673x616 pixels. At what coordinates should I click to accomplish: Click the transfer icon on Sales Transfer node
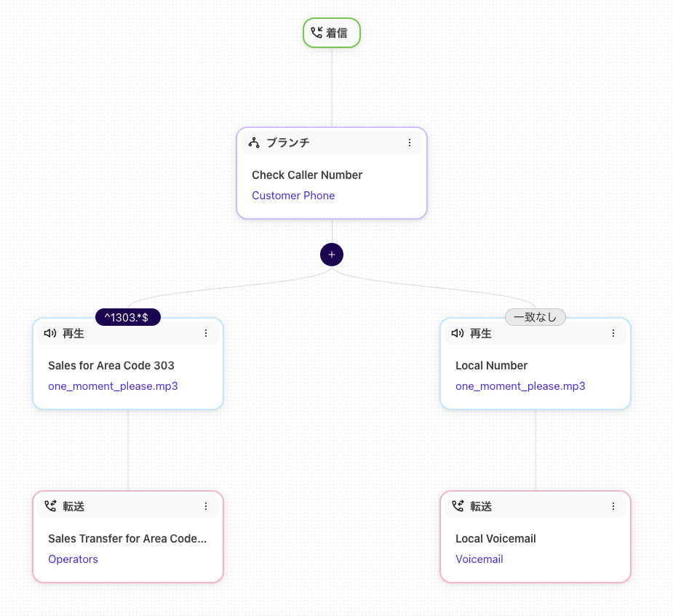click(x=50, y=506)
